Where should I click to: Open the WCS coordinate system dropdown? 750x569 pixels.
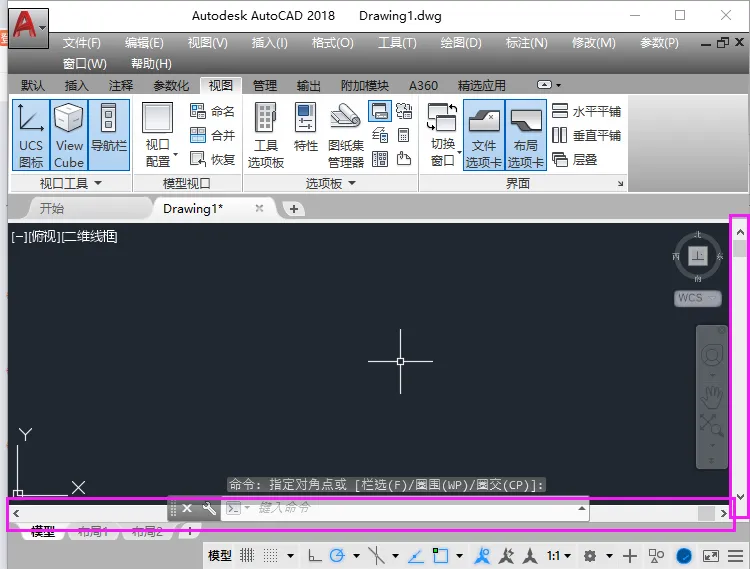coord(697,298)
